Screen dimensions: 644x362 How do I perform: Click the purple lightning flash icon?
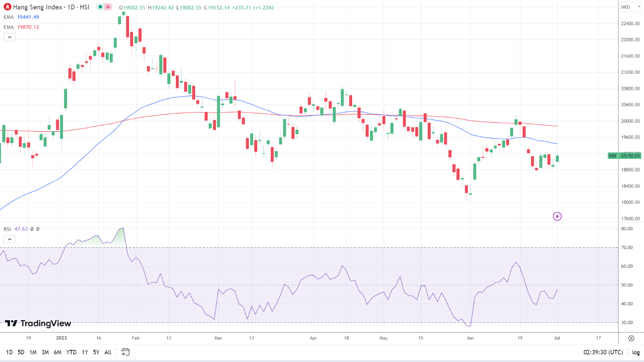pos(557,217)
